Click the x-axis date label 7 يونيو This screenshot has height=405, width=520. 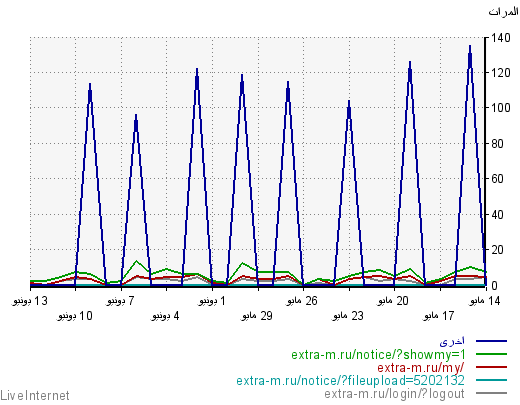121,301
